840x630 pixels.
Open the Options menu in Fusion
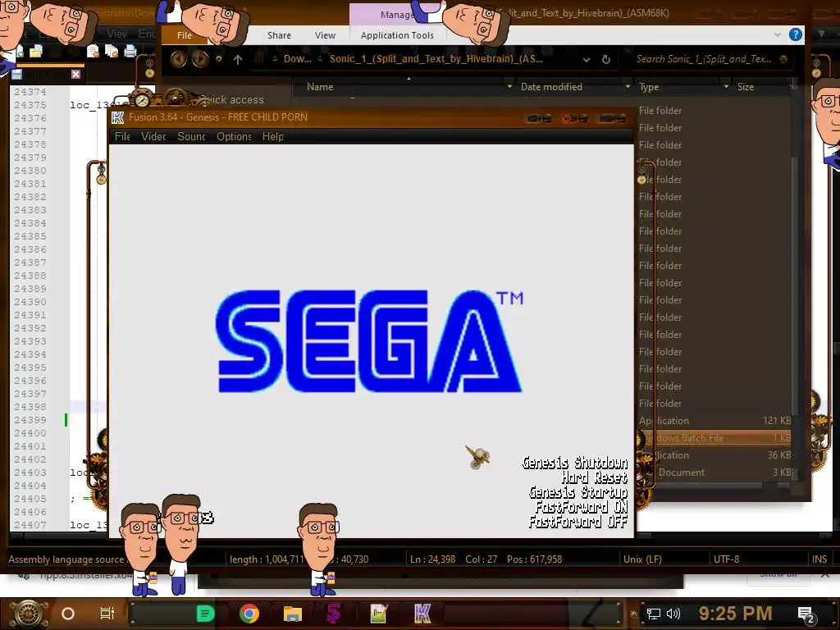pyautogui.click(x=234, y=137)
